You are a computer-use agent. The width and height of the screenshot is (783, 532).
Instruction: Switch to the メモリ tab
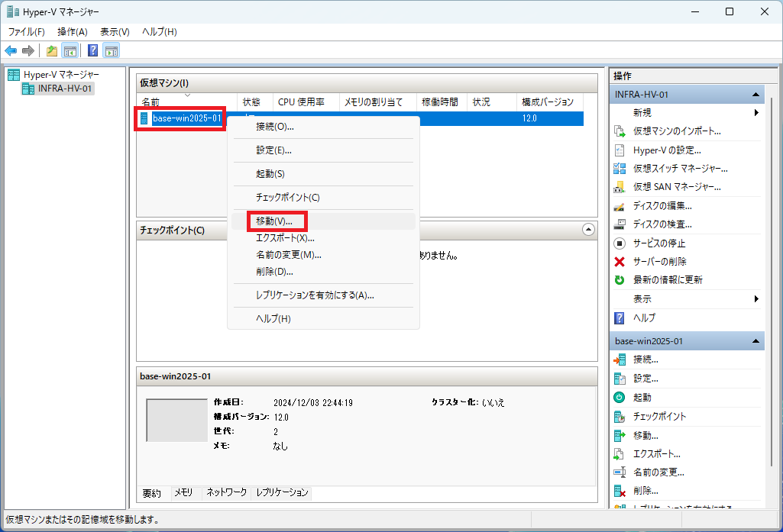[184, 492]
